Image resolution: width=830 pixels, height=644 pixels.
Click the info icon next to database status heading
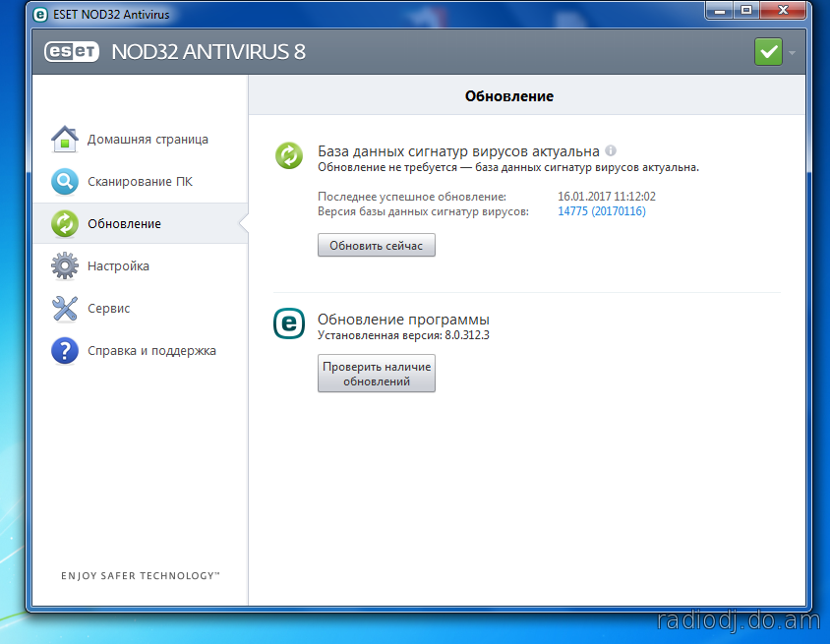[x=611, y=150]
